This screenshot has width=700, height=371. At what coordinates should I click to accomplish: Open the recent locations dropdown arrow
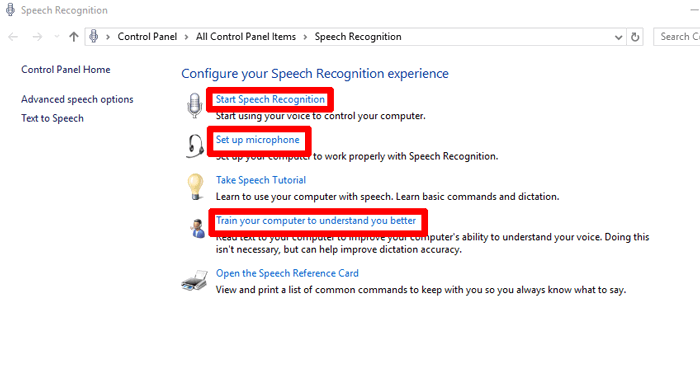pos(57,37)
